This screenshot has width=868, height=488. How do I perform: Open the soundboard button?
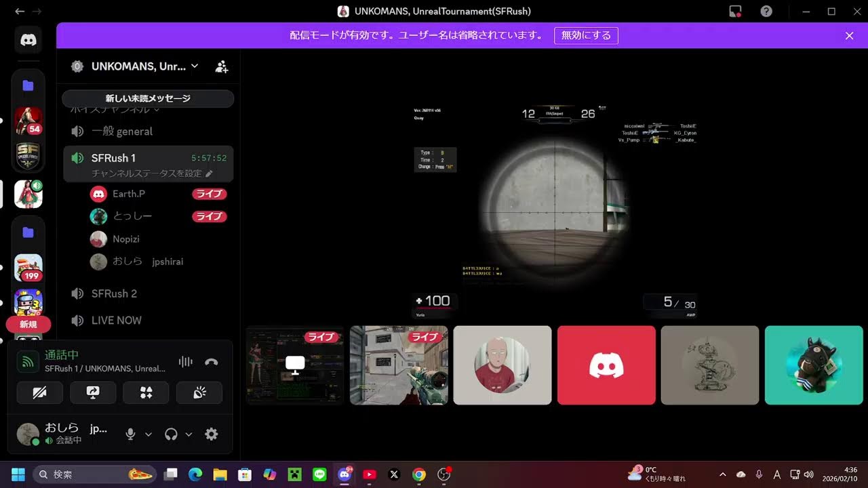199,392
